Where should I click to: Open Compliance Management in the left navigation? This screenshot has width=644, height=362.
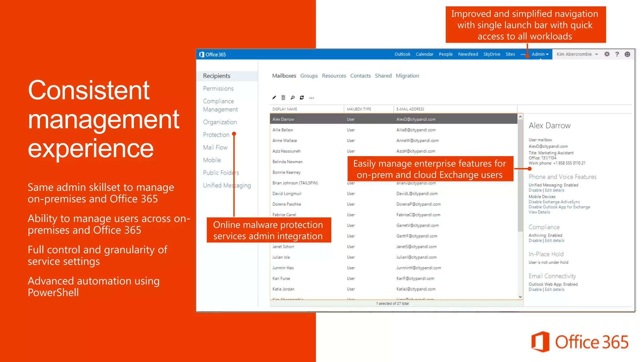click(x=220, y=105)
